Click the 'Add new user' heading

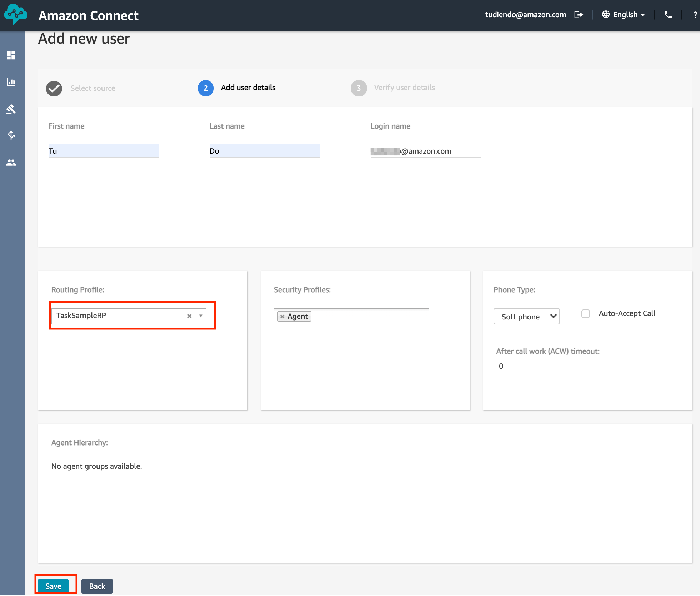(84, 39)
